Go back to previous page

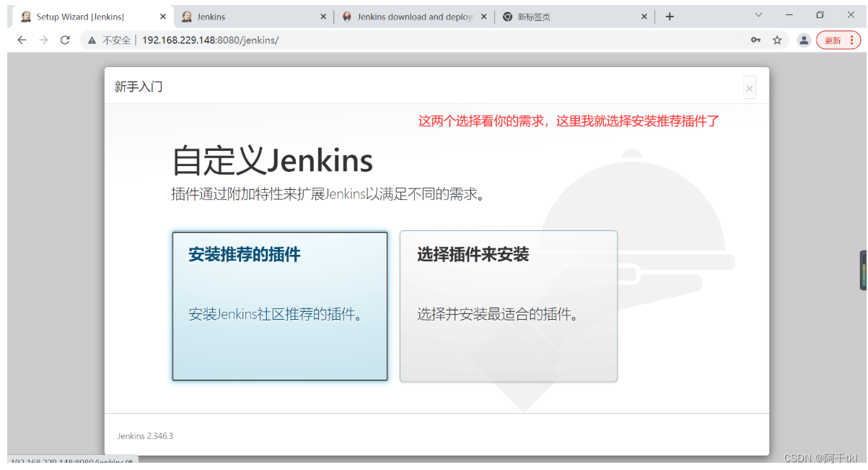[22, 40]
